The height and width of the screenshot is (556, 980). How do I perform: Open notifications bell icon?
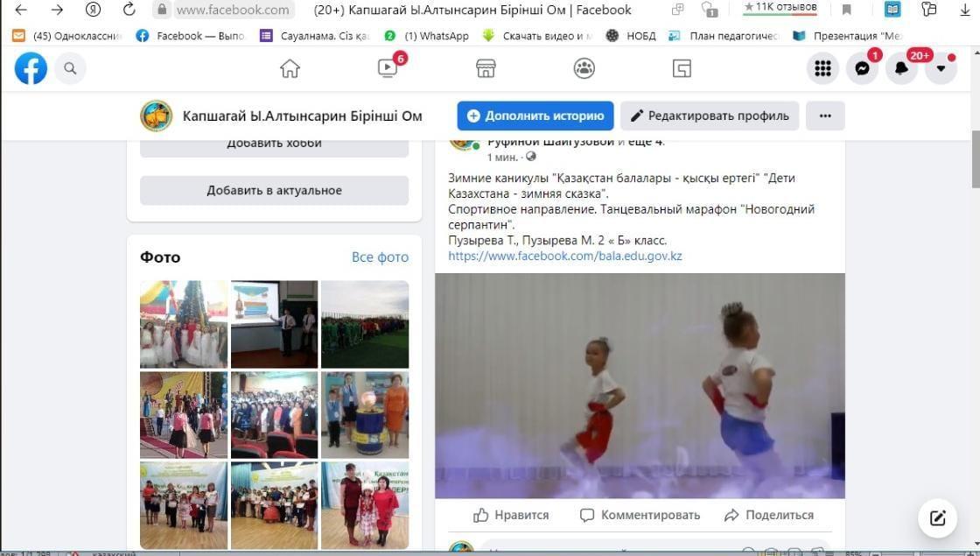901,68
